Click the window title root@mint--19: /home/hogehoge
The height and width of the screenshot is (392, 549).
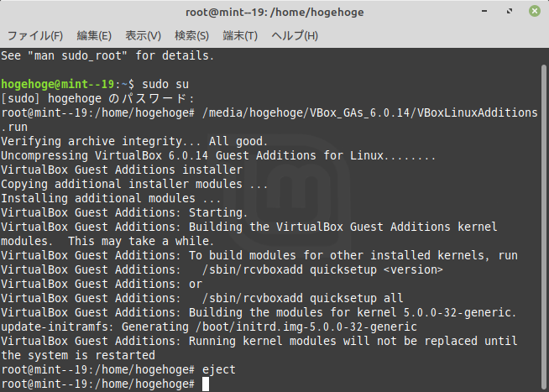pos(274,13)
